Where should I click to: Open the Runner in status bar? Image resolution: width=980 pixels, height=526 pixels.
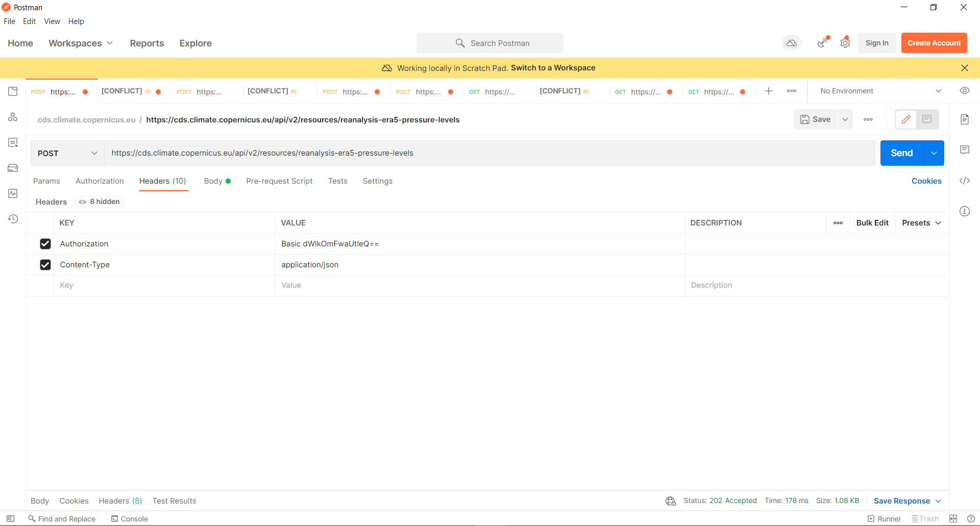pyautogui.click(x=884, y=519)
